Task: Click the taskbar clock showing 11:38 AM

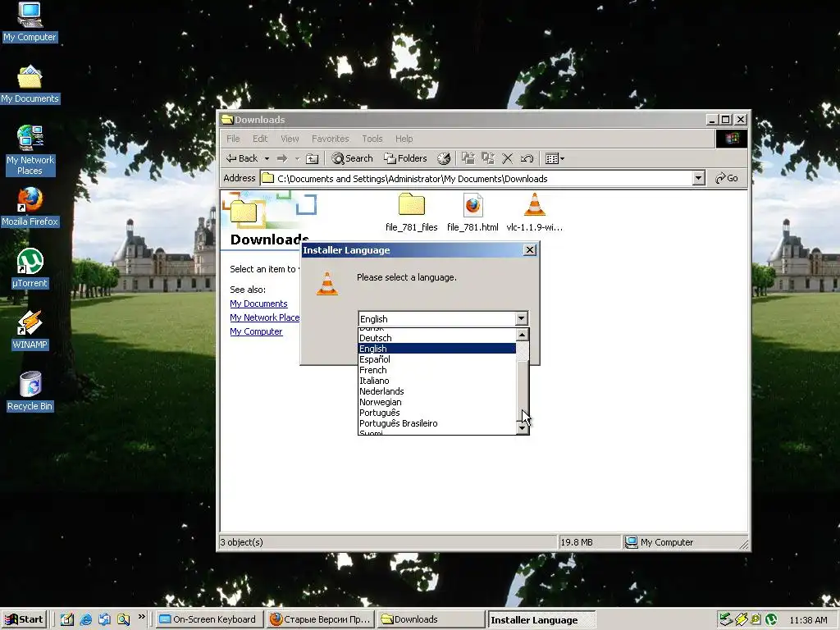Action: click(808, 620)
